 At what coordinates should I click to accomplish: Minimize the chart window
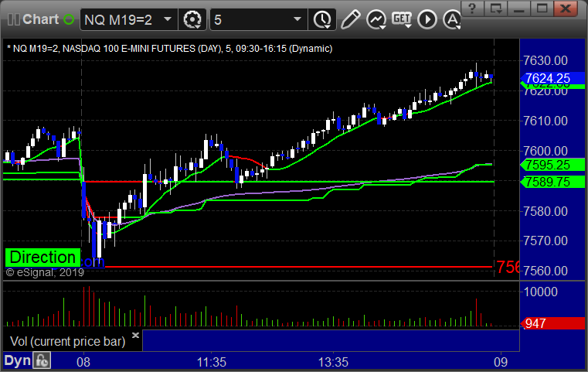coord(518,9)
